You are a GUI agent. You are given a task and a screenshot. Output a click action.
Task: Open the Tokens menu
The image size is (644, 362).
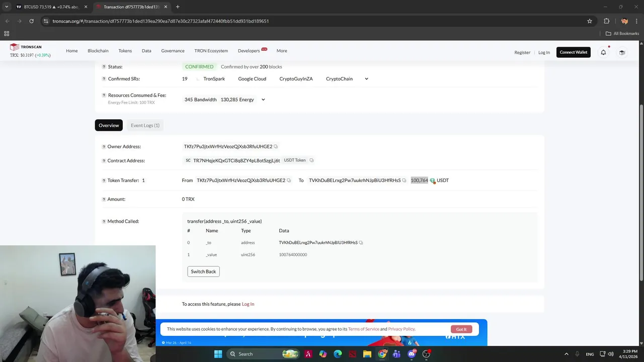coord(125,51)
